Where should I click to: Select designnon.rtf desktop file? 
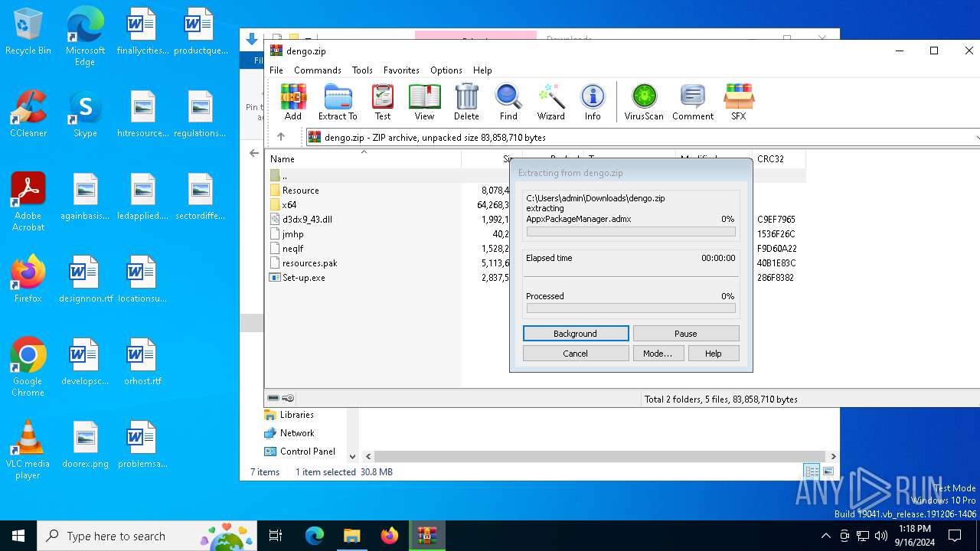(85, 280)
